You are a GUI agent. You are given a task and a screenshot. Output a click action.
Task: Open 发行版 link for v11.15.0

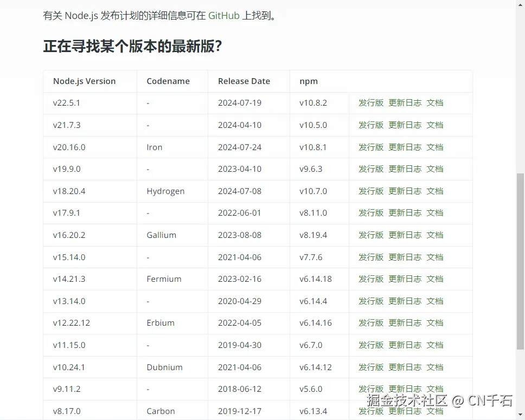[x=370, y=345]
